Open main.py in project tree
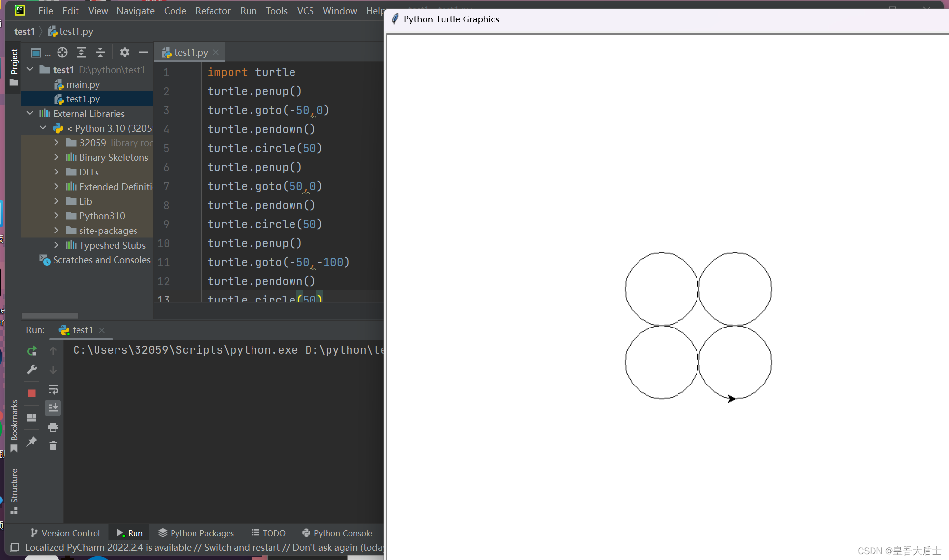 83,84
